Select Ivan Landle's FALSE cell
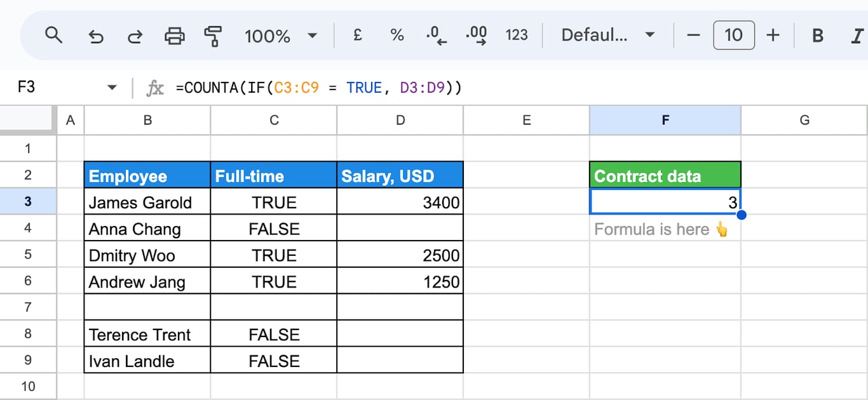Image resolution: width=868 pixels, height=400 pixels. pos(274,361)
